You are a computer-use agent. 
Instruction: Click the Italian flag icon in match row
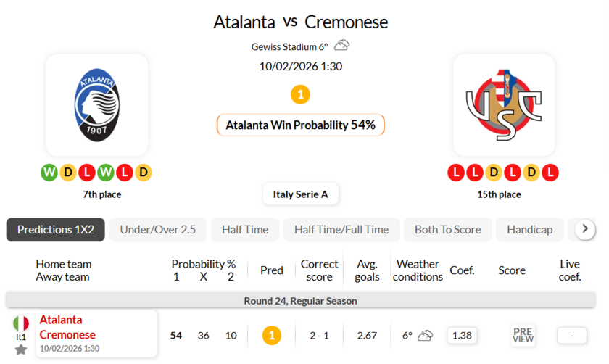coord(21,323)
